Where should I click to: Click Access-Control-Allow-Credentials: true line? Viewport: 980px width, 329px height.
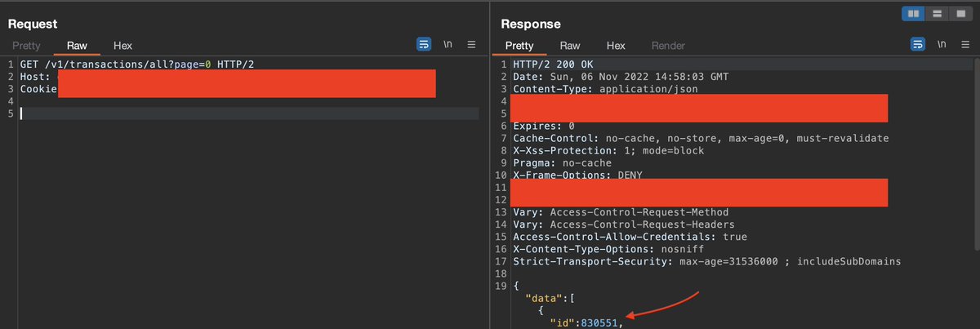click(x=630, y=237)
